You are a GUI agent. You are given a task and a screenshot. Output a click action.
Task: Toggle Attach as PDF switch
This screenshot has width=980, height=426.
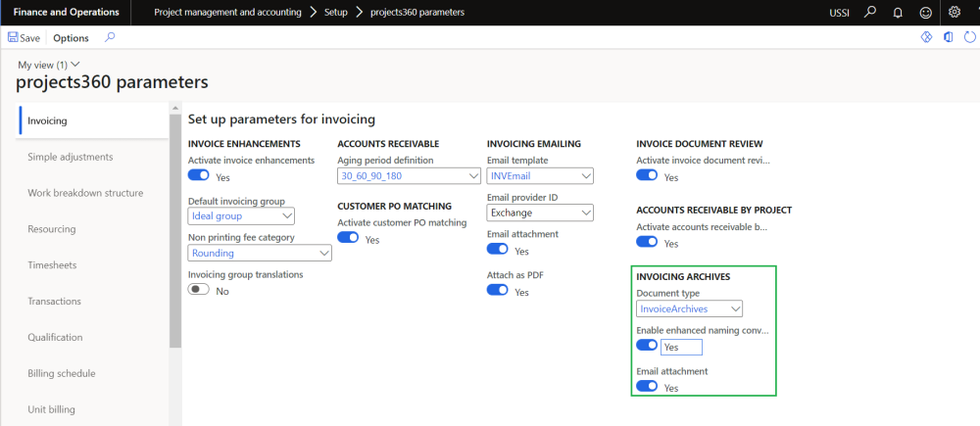(x=498, y=291)
